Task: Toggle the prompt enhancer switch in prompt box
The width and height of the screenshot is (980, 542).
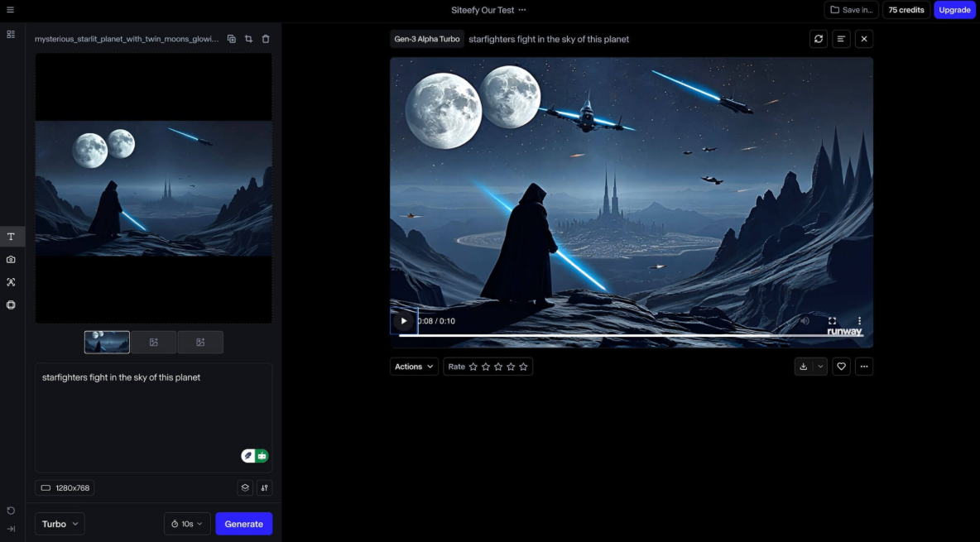Action: point(255,456)
